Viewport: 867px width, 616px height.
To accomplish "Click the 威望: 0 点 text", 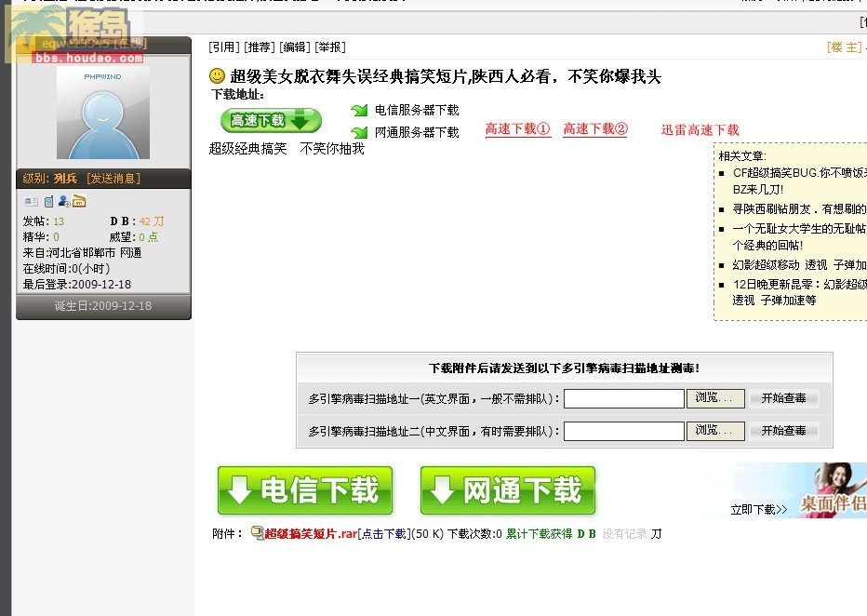I will 134,237.
